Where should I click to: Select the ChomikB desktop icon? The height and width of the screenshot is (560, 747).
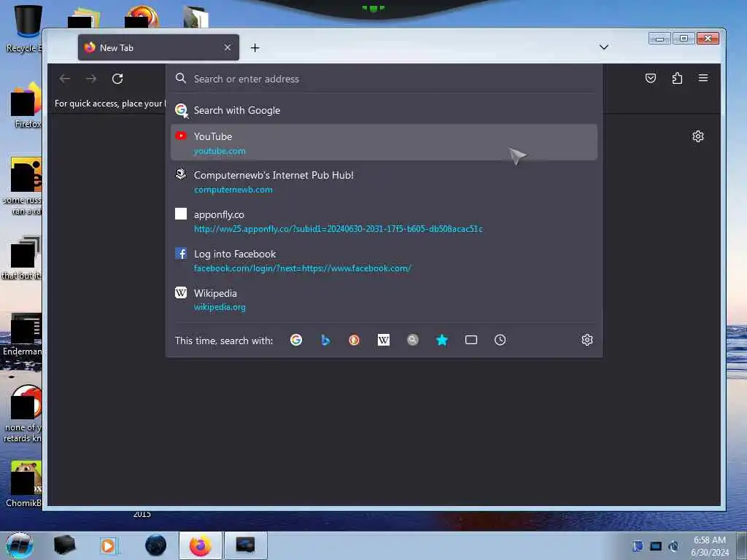click(24, 484)
